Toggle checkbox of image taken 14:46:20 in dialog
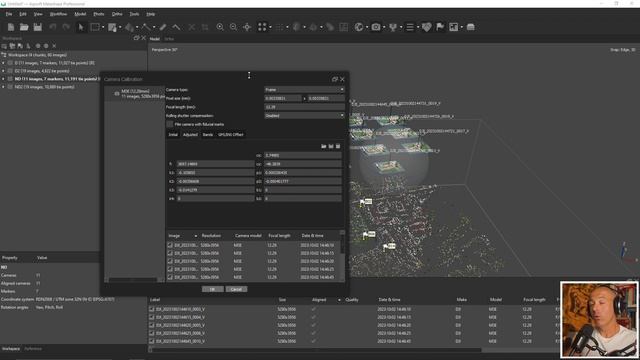This screenshot has width=640, height=360. pos(170,261)
